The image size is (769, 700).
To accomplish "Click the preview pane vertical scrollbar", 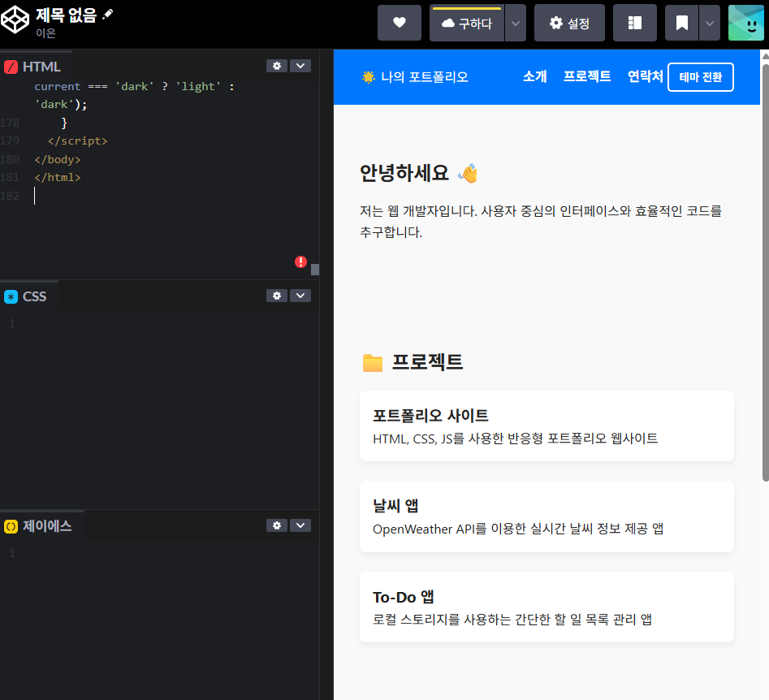I will pos(765,272).
